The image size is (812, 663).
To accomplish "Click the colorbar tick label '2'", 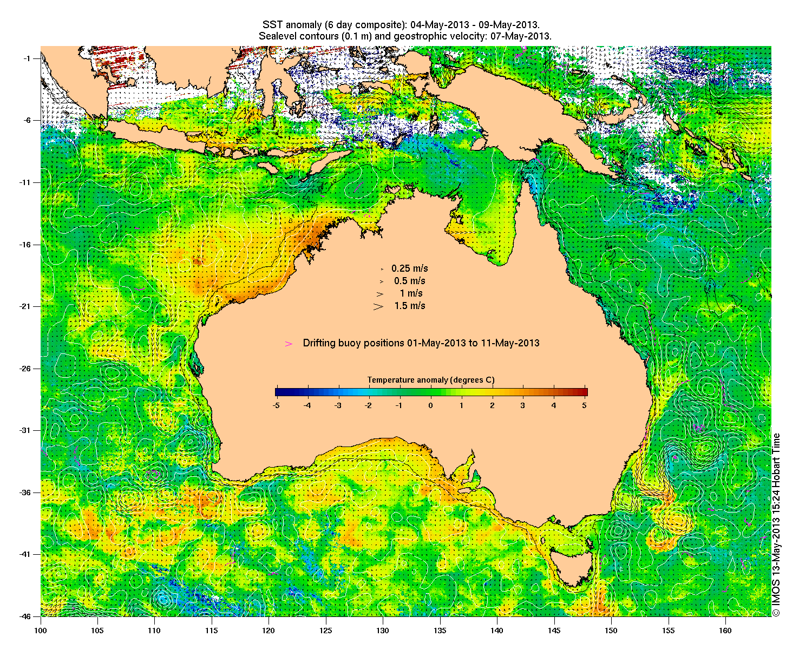I will pos(492,405).
